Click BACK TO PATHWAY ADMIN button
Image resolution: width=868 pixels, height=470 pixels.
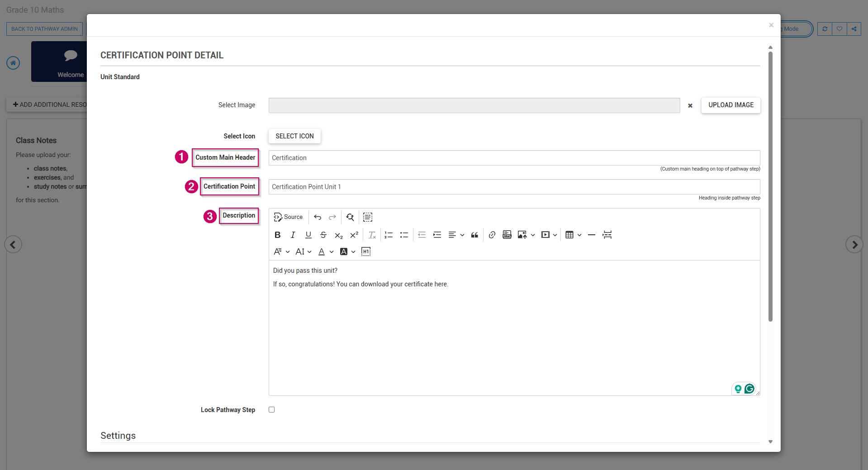point(44,29)
